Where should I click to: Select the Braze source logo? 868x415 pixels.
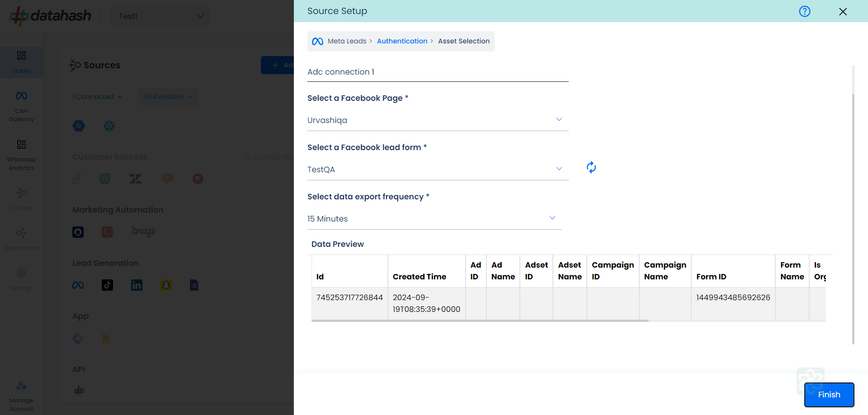pos(143,231)
